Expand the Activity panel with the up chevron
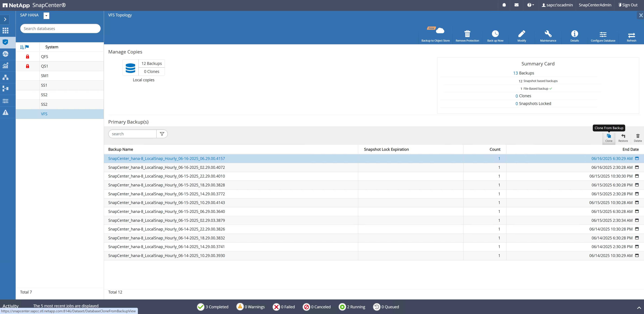This screenshot has width=644, height=314. [x=639, y=307]
